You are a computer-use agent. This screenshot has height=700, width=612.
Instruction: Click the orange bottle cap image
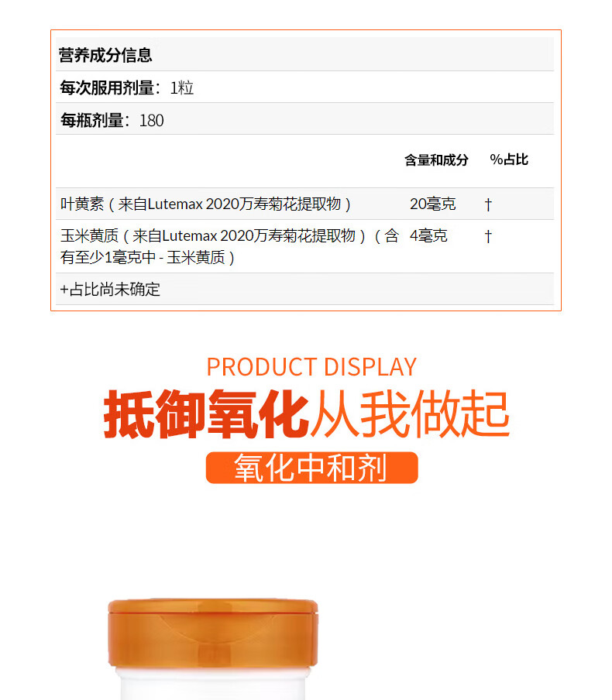coord(213,633)
